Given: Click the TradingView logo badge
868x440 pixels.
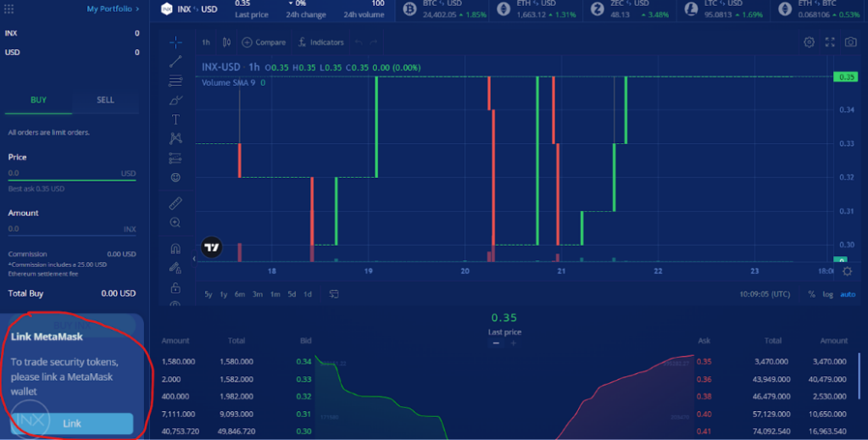Looking at the screenshot, I should coord(211,248).
